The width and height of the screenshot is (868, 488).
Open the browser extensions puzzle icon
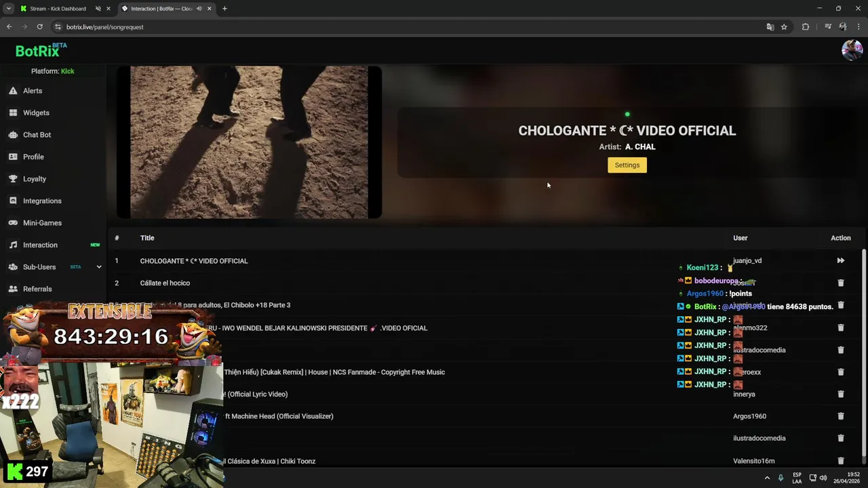[806, 27]
